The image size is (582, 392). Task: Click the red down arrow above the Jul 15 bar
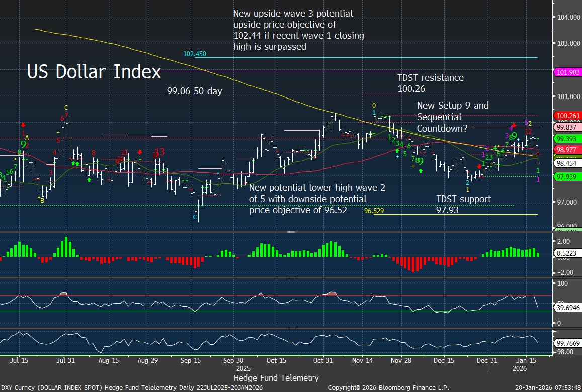click(23, 124)
